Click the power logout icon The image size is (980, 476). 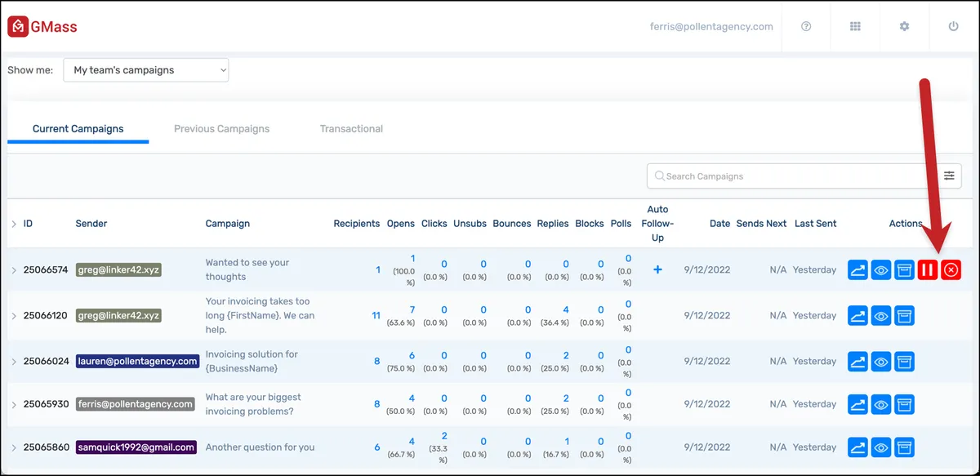(x=953, y=26)
